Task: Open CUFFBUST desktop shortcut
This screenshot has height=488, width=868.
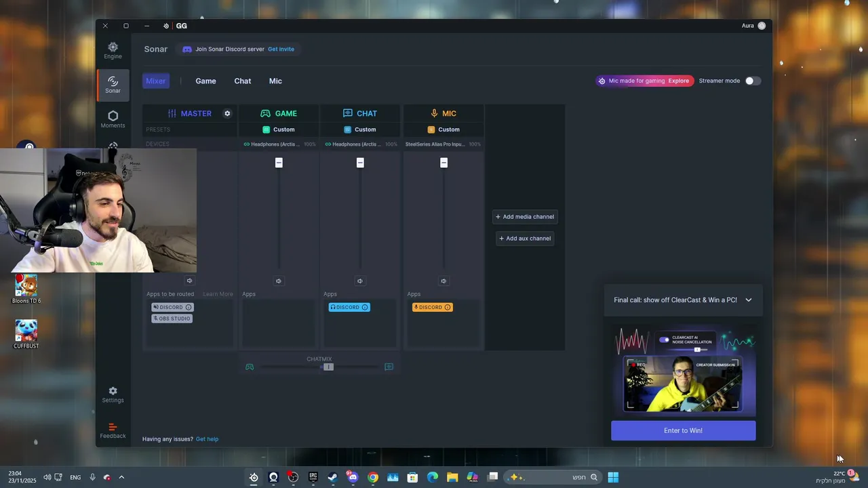Action: point(26,334)
